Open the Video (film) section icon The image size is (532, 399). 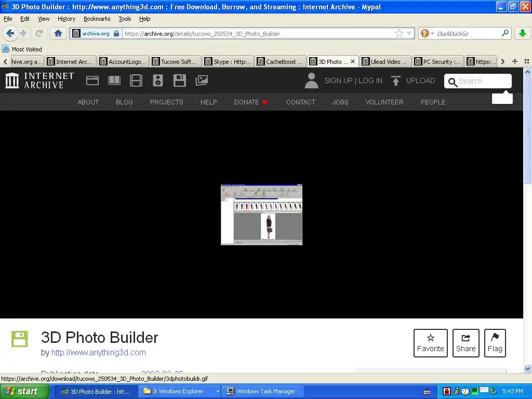click(136, 81)
